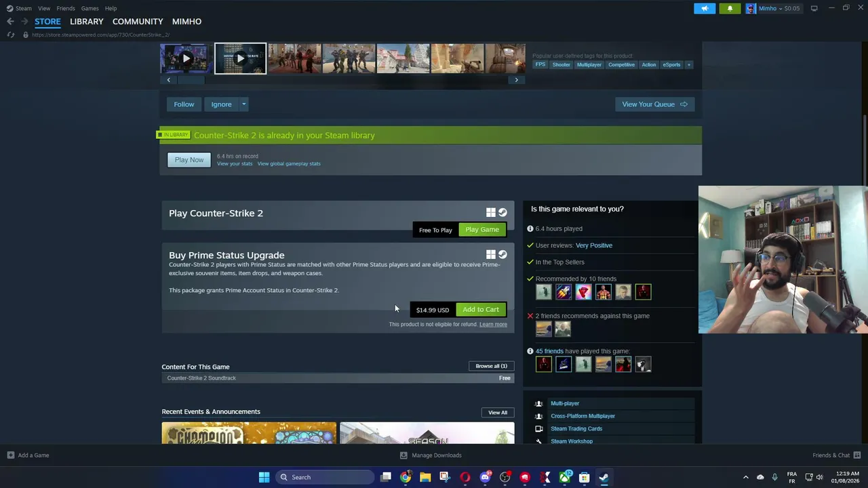Reload the store page
This screenshot has height=488, width=868.
[11, 35]
